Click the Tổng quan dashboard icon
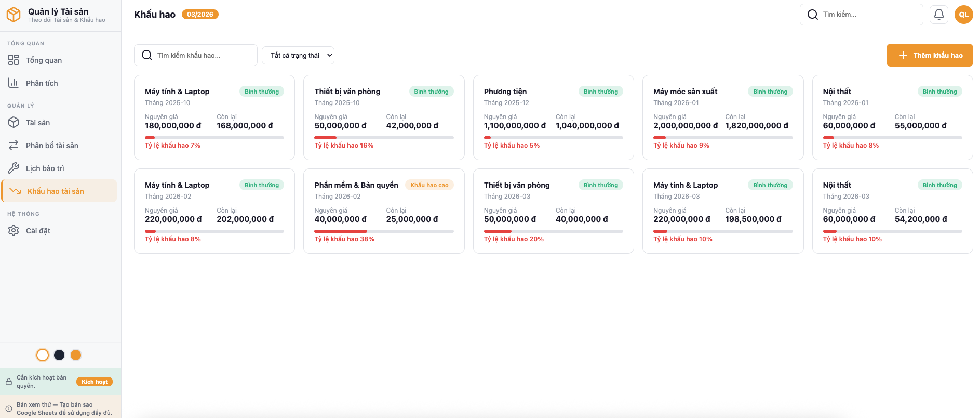The height and width of the screenshot is (418, 980). tap(14, 60)
